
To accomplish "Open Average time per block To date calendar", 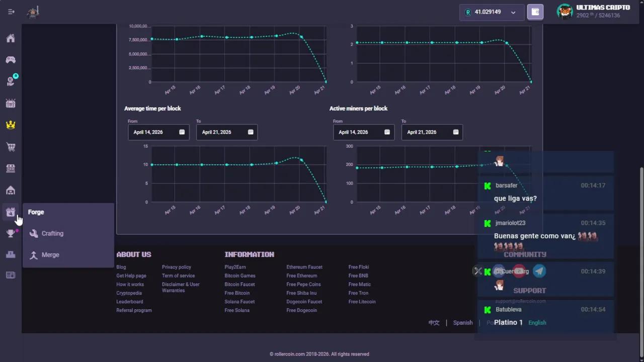I will tap(251, 132).
